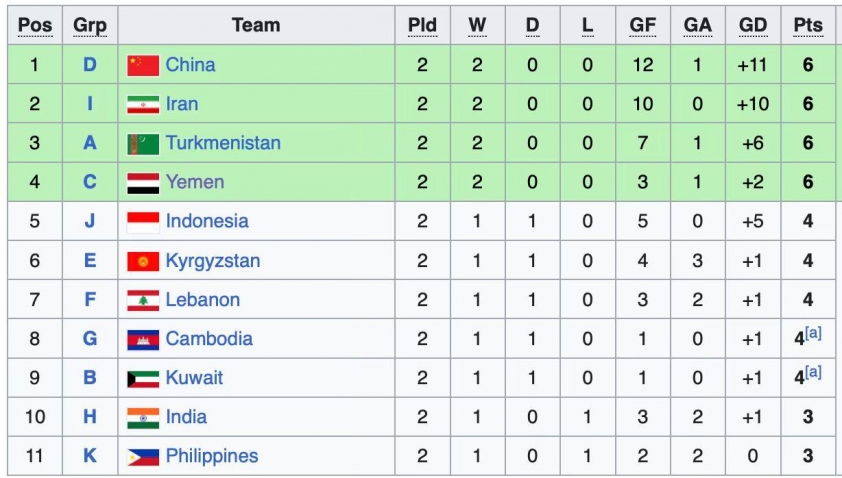Click the Turkmenistan flag icon
The image size is (842, 478).
point(143,144)
